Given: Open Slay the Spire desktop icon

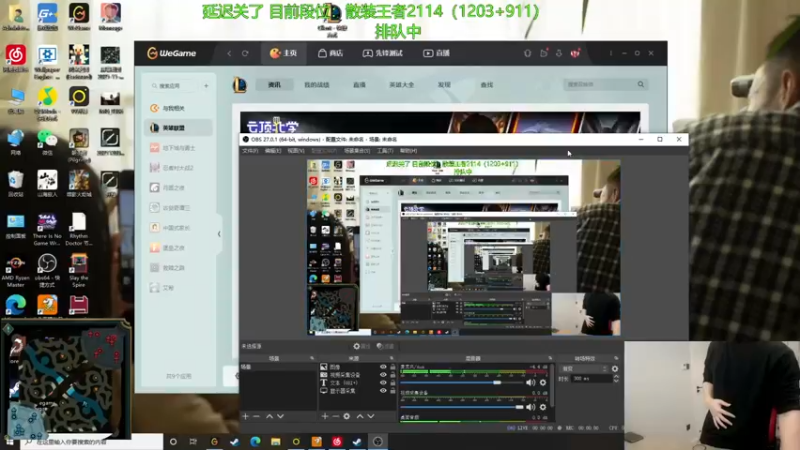Looking at the screenshot, I should point(79,269).
